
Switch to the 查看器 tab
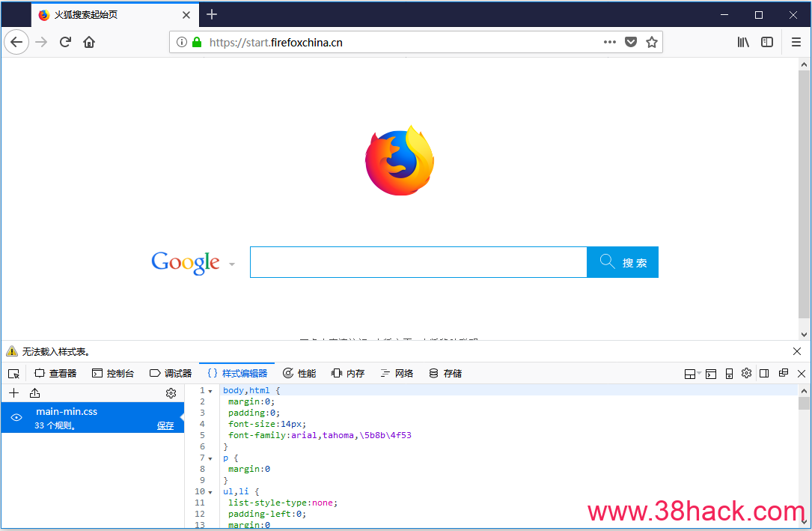click(55, 374)
